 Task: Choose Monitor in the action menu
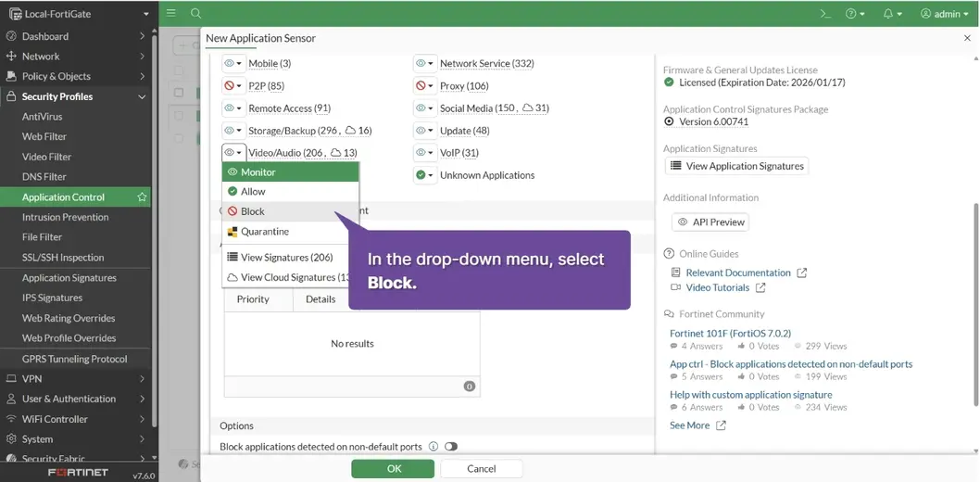(x=291, y=171)
